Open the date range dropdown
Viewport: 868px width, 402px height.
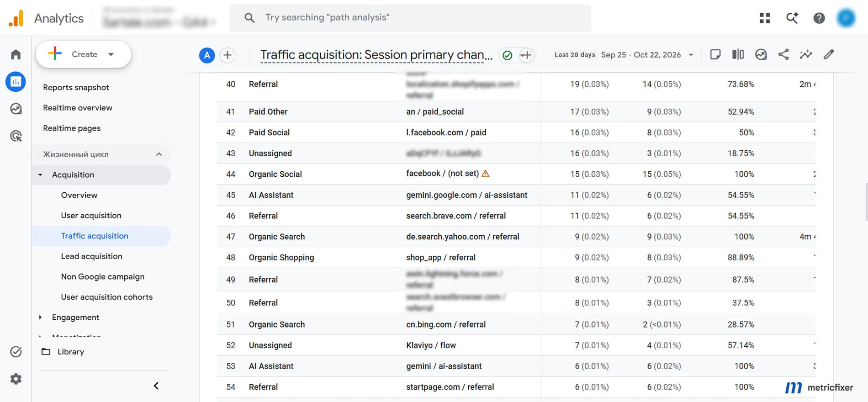(624, 55)
